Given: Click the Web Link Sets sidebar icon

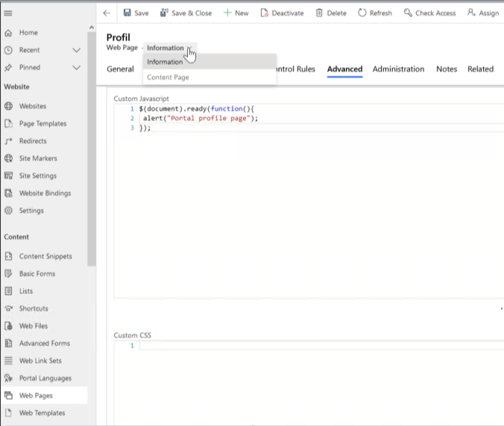Looking at the screenshot, I should (x=8, y=360).
